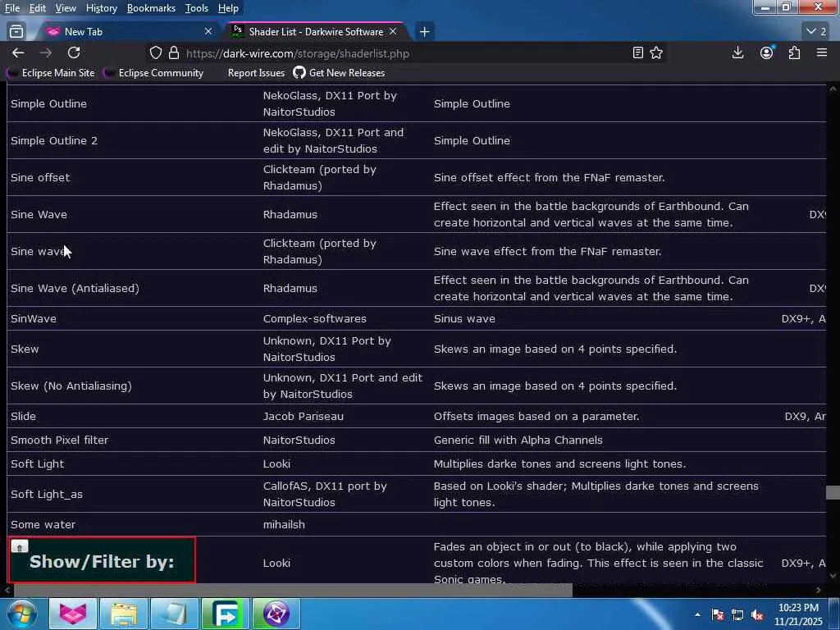840x630 pixels.
Task: Click author cell 'Jacob Pariseau'
Action: (304, 416)
